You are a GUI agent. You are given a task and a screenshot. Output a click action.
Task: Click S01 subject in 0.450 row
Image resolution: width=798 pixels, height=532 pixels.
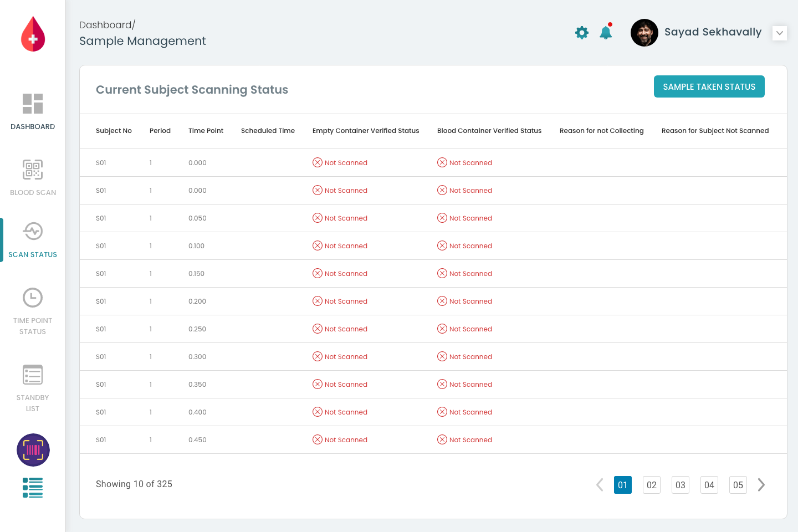(x=101, y=440)
